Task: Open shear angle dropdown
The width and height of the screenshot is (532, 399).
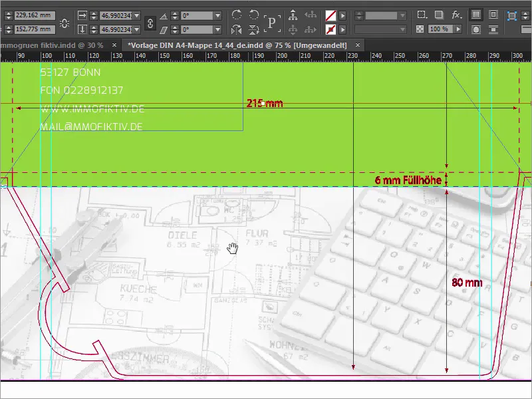Action: (x=218, y=30)
